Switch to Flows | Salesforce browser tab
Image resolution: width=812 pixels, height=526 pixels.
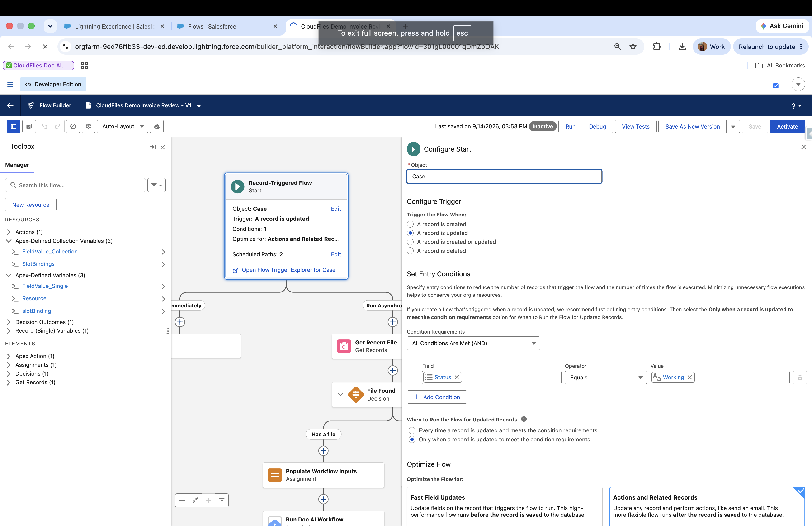227,26
